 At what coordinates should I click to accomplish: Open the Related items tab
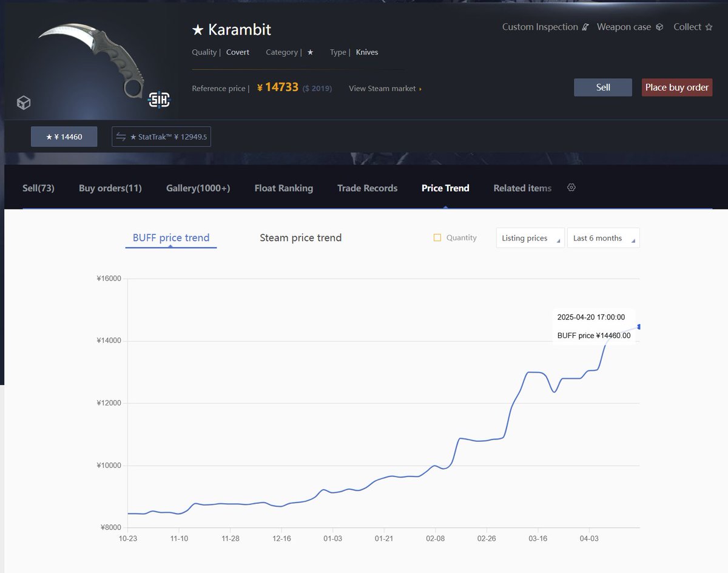coord(522,188)
